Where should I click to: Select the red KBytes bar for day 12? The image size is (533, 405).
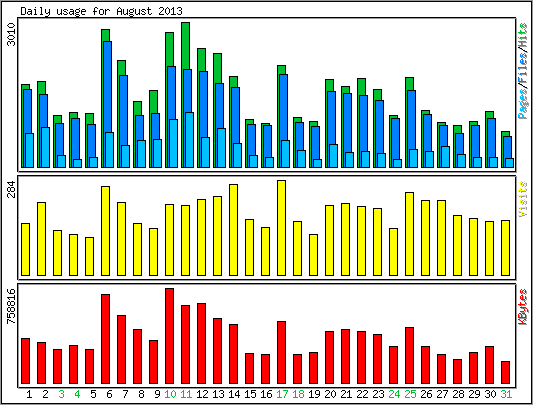(202, 343)
